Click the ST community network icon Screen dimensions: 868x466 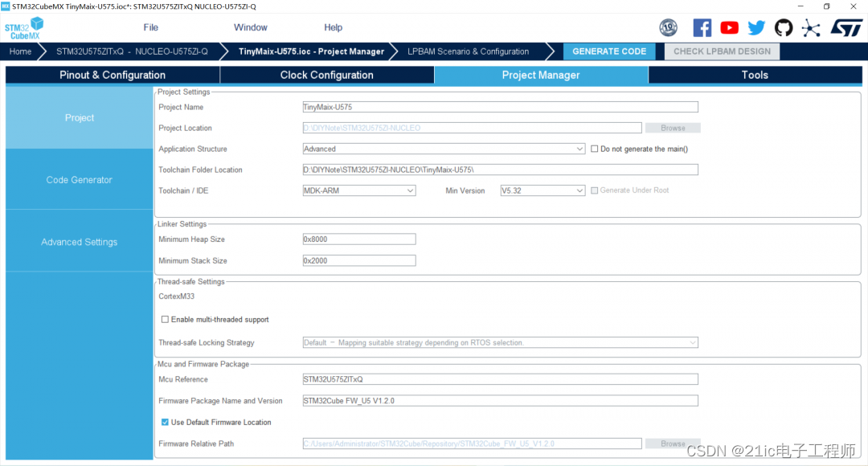(x=811, y=27)
